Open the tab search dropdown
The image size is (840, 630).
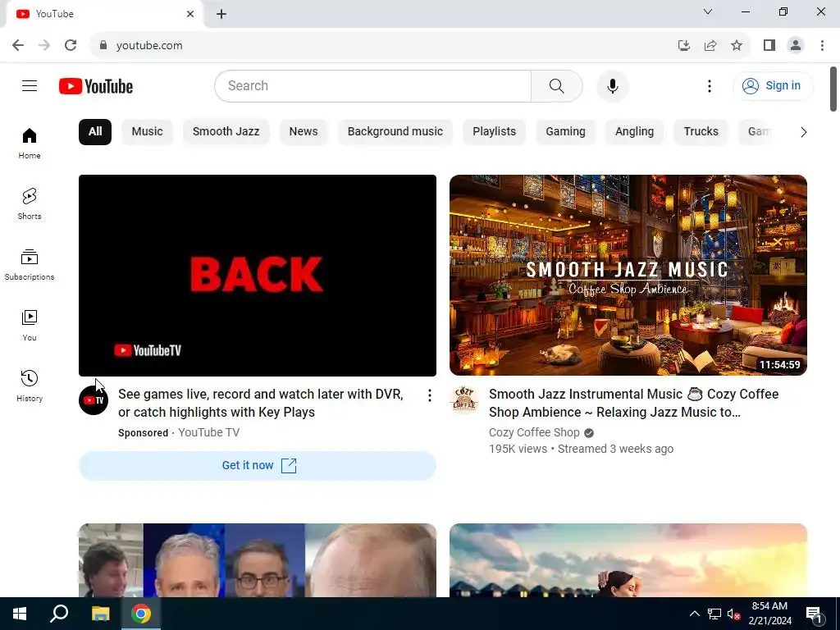click(x=708, y=11)
